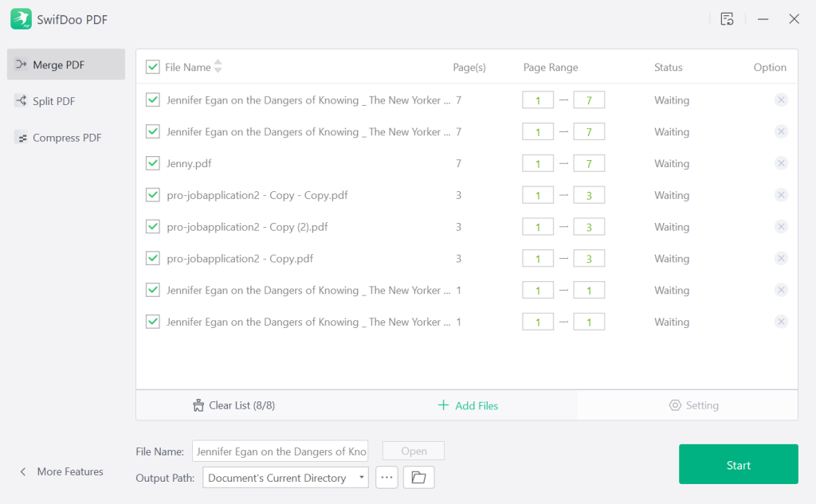Click the Open button
The height and width of the screenshot is (504, 816).
(x=414, y=451)
